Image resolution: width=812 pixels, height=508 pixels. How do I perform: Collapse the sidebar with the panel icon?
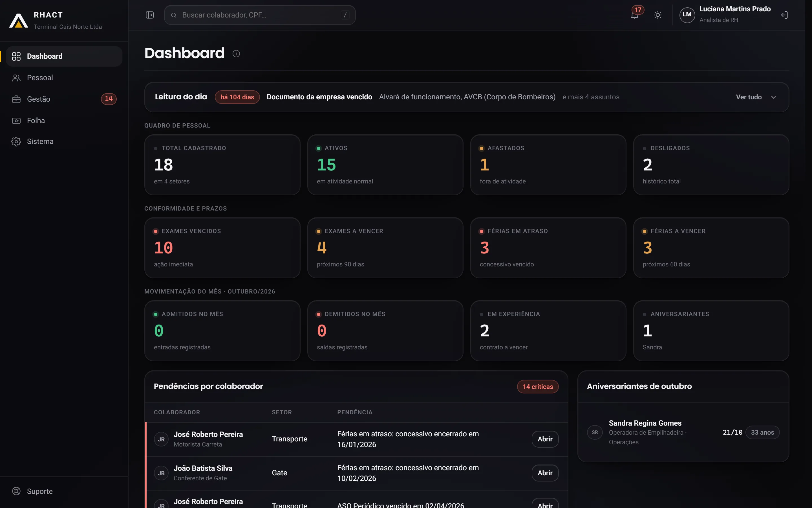(x=150, y=15)
